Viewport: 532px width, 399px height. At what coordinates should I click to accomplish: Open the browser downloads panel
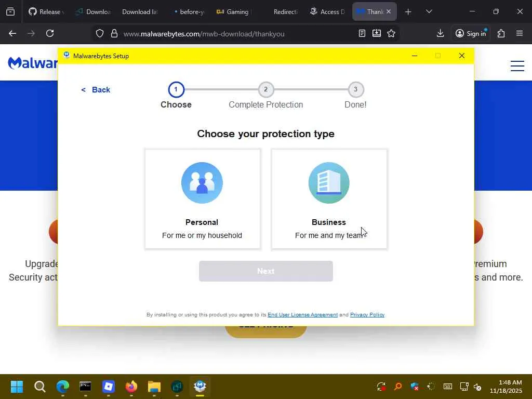point(441,33)
